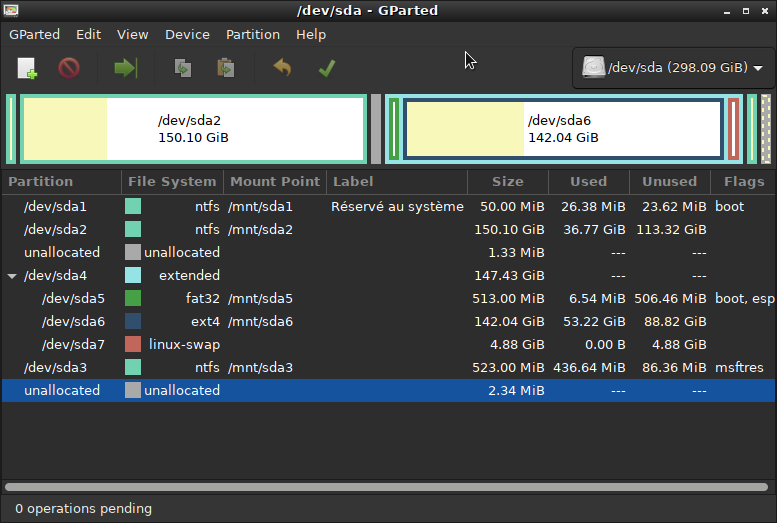Click the Undo last operation icon
777x523 pixels.
point(282,68)
